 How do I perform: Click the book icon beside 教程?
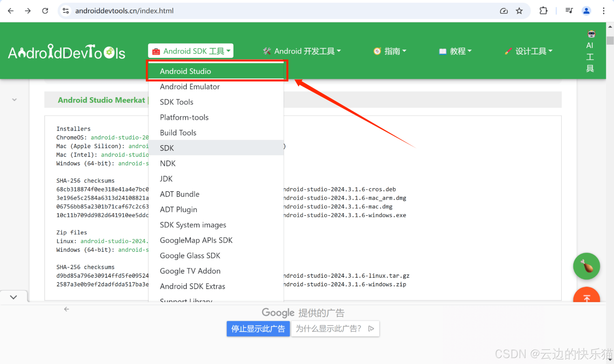(442, 51)
